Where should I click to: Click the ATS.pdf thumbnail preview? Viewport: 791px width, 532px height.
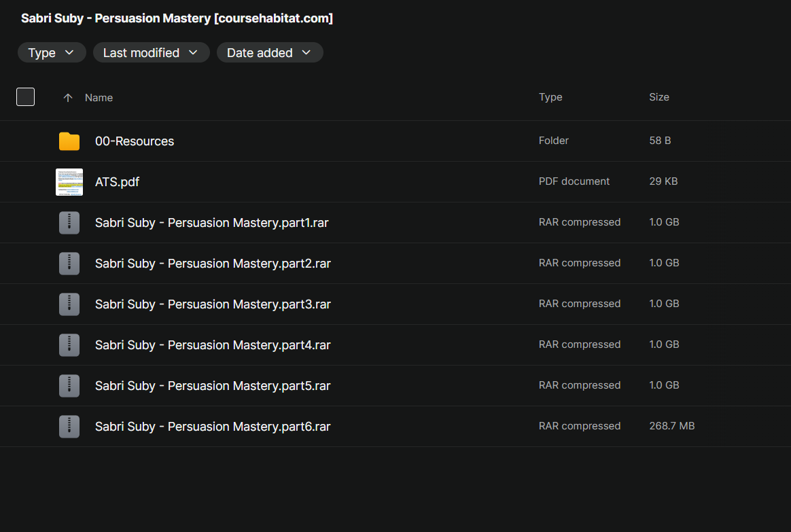69,182
